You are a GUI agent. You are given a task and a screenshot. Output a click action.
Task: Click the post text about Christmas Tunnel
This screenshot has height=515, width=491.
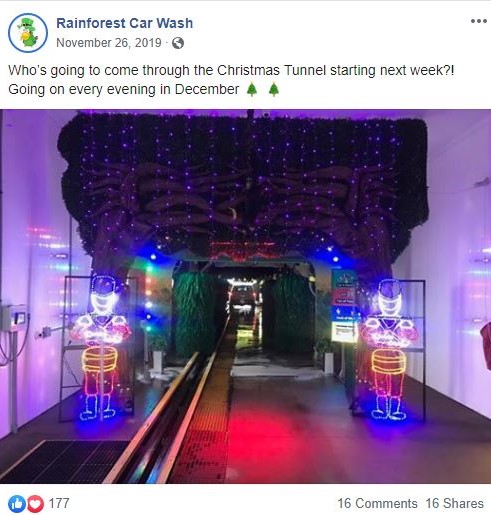[x=231, y=80]
